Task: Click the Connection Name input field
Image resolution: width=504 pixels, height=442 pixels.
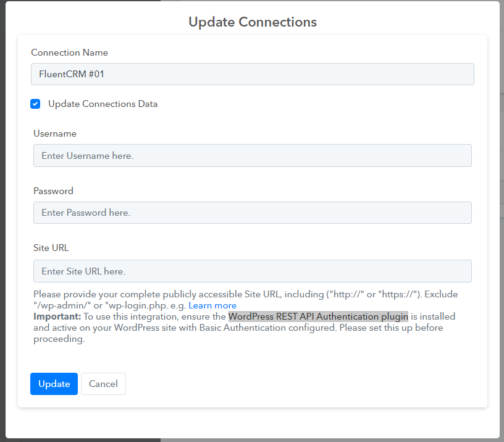Action: (253, 74)
